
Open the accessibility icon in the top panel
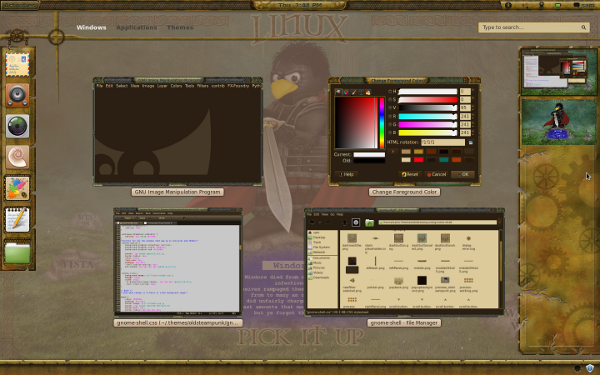pos(508,5)
